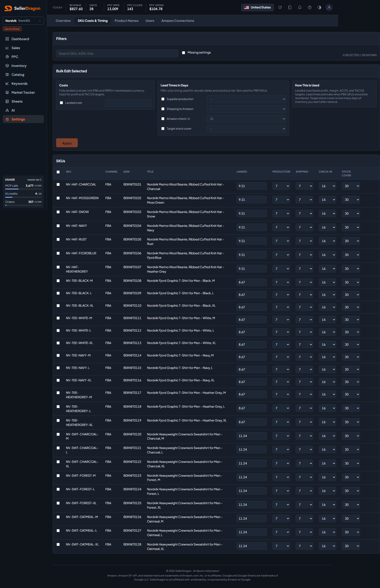Click the sidebar panel icon beside refresh
Screen dimensions: 380x588
pyautogui.click(x=290, y=8)
